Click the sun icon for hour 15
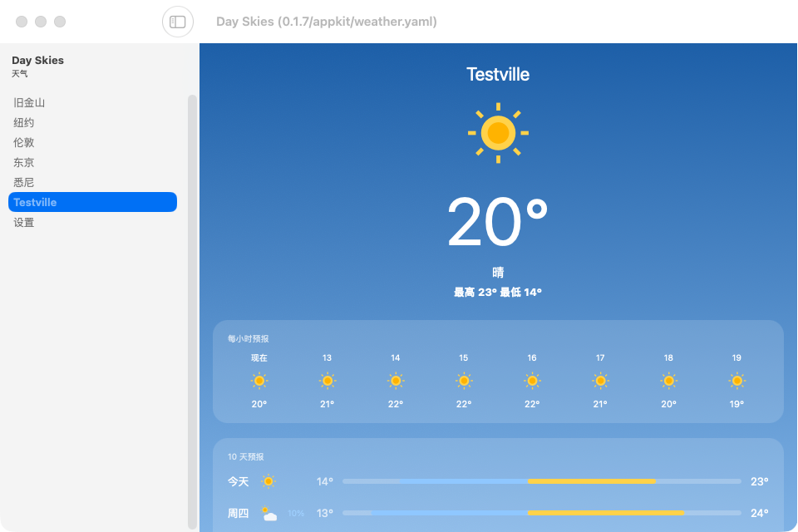 coord(464,381)
